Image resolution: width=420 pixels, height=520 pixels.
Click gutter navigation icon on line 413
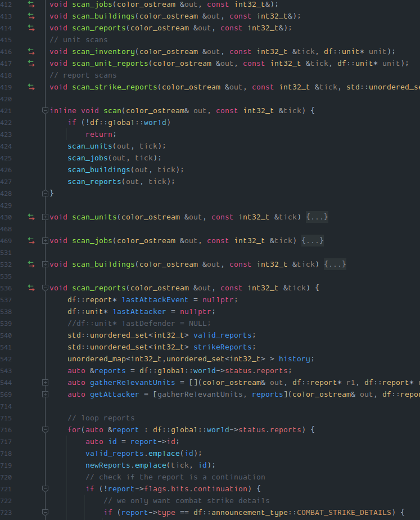point(31,16)
